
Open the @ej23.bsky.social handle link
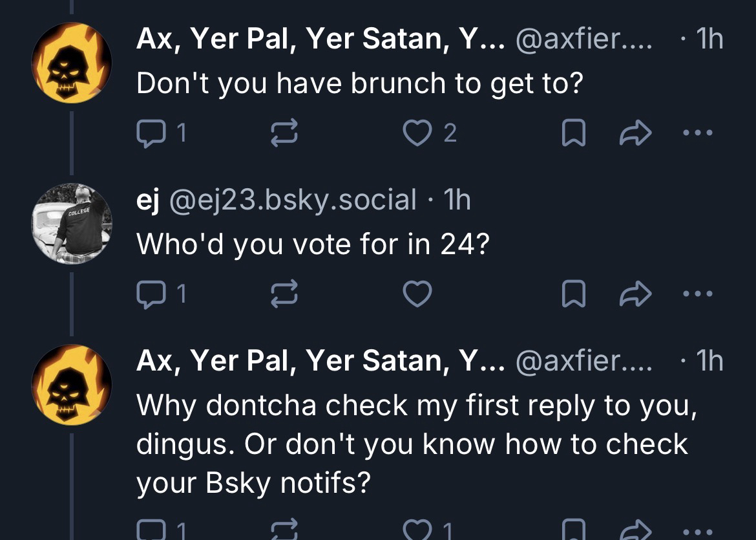(293, 200)
